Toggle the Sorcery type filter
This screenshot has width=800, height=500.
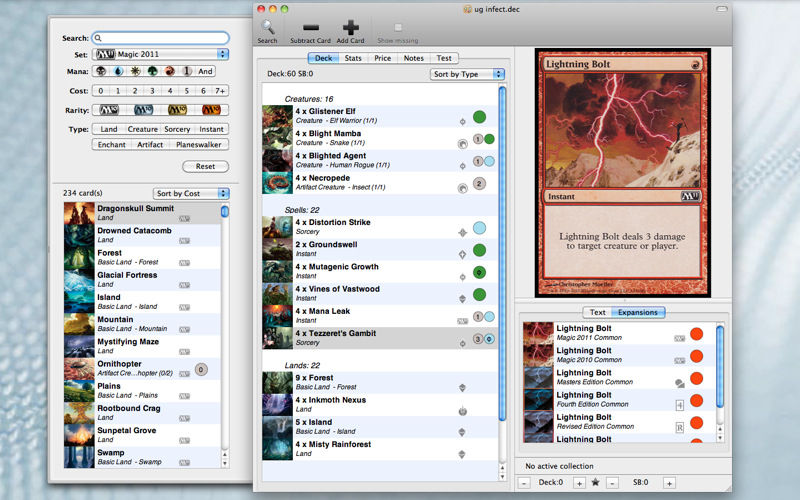(177, 129)
